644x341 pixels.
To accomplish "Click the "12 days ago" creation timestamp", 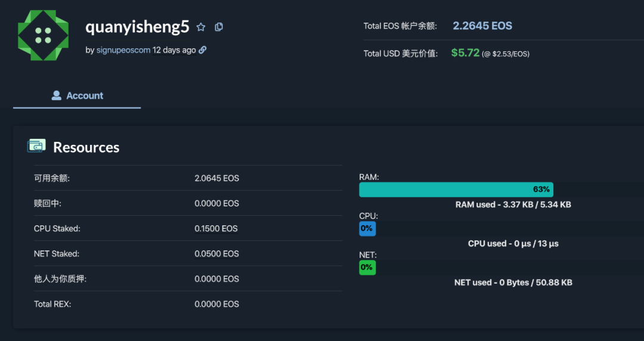I will click(x=174, y=50).
